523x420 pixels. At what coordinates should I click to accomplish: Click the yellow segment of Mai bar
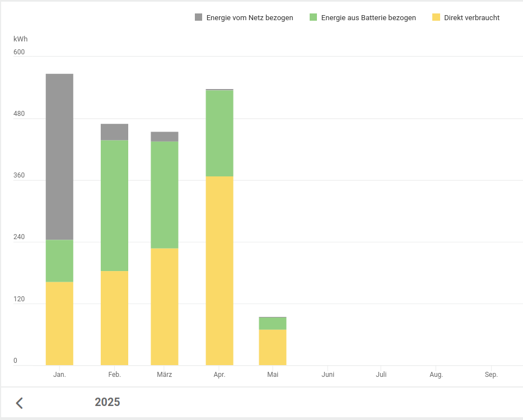pyautogui.click(x=273, y=347)
